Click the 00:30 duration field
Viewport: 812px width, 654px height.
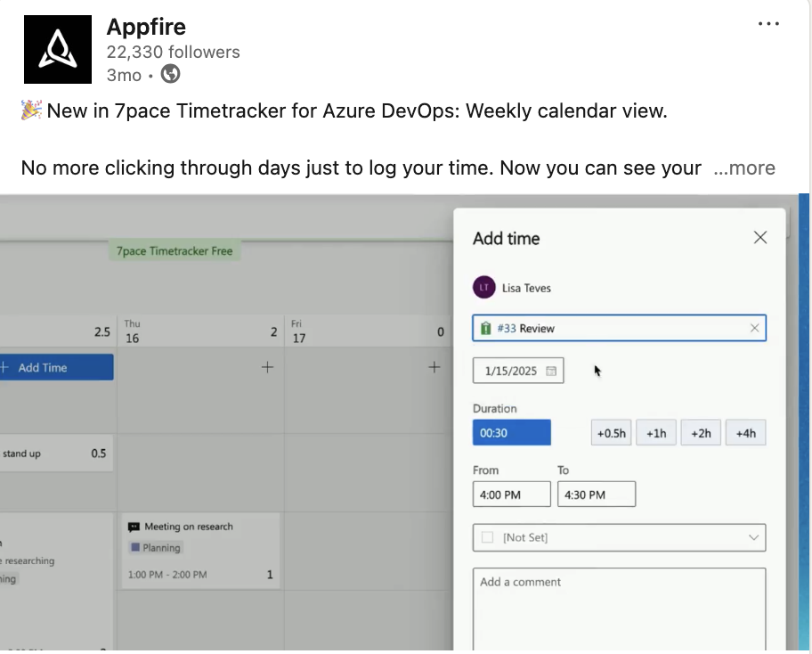pyautogui.click(x=512, y=433)
